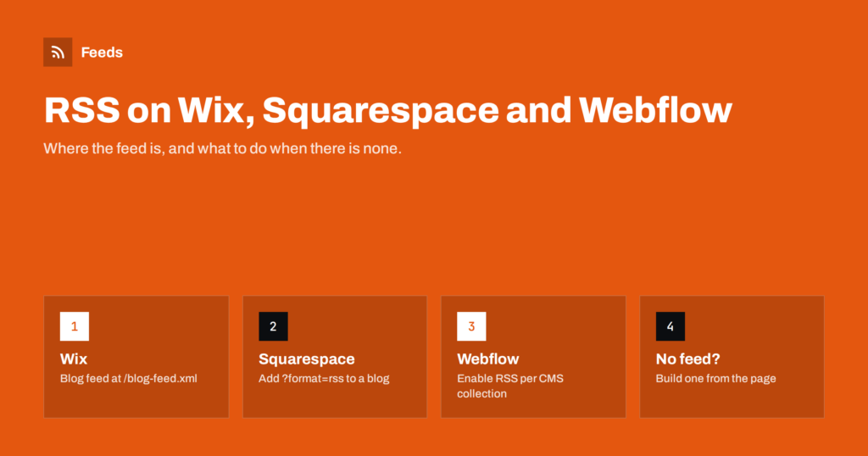Click the RSS on Wix, Squarespace and Webflow headline
This screenshot has width=868, height=456.
coord(388,109)
